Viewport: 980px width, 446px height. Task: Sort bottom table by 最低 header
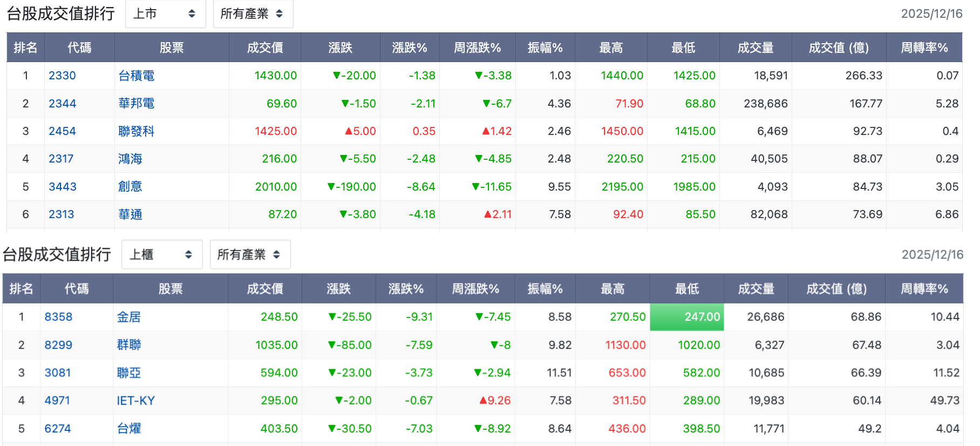[x=687, y=289]
